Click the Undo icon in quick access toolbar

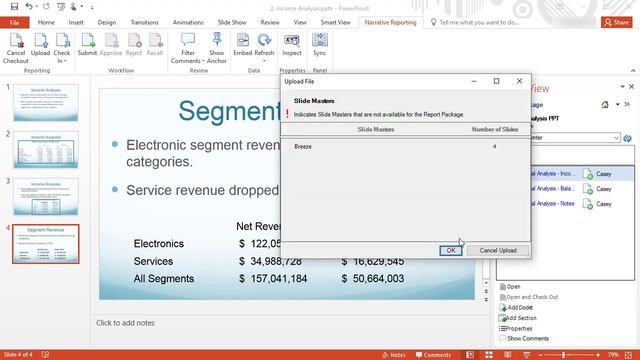[29, 7]
